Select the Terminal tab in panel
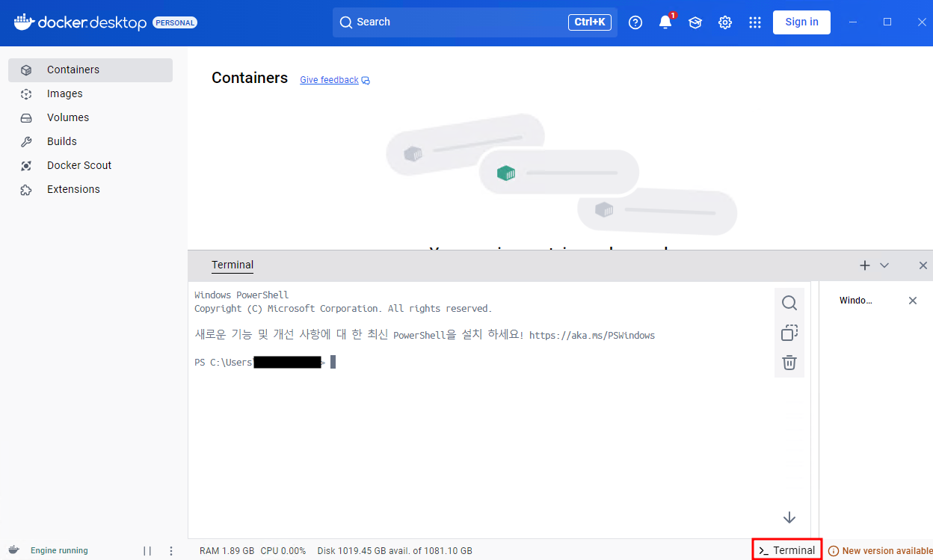Image resolution: width=933 pixels, height=560 pixels. point(233,265)
